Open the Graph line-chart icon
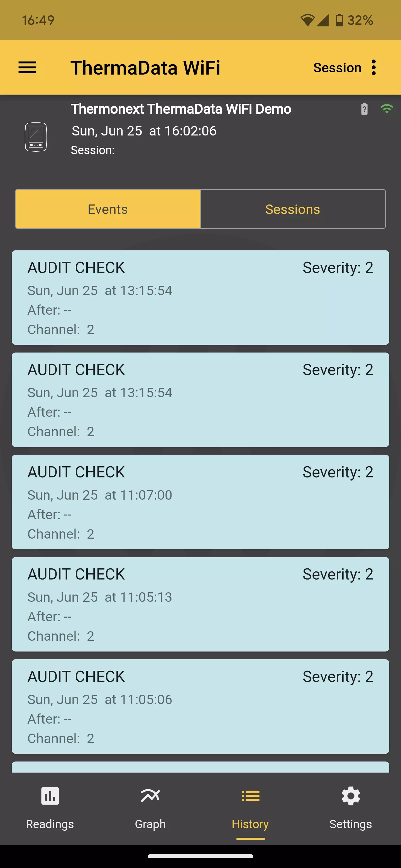This screenshot has width=401, height=868. point(150,796)
